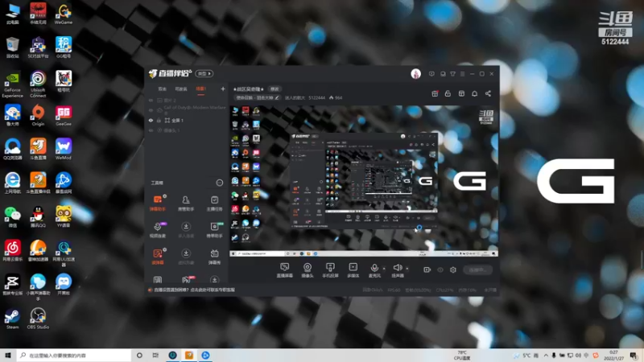
Task: Open the notification bell icon
Action: pyautogui.click(x=474, y=93)
